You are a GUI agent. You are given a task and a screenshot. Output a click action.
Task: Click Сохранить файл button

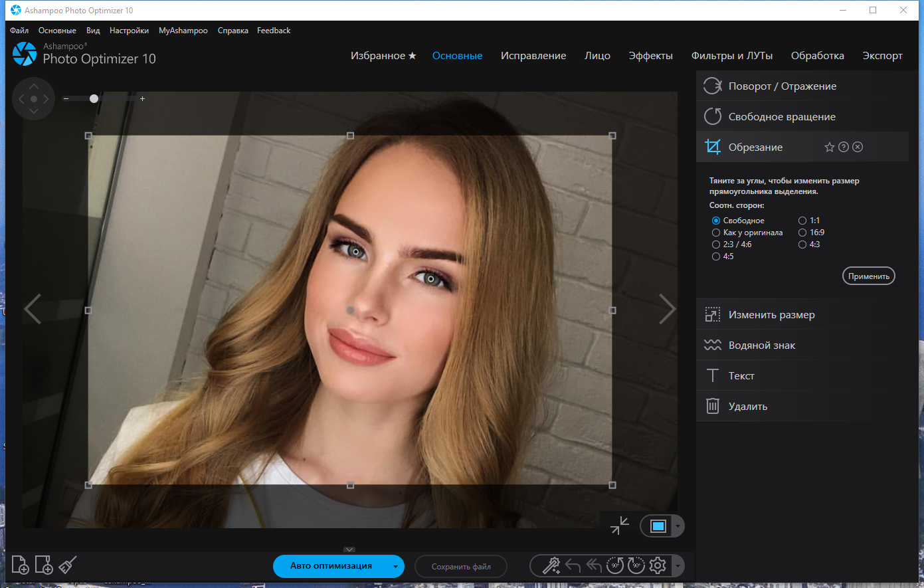(461, 567)
